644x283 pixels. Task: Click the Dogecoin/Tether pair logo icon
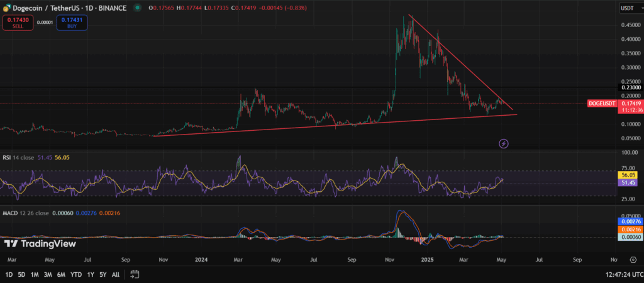tap(6, 8)
